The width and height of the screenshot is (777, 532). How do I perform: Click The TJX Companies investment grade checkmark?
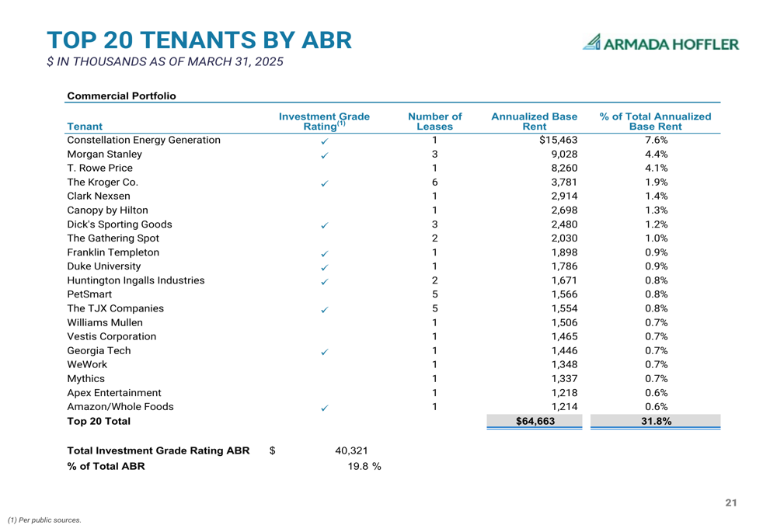(325, 310)
